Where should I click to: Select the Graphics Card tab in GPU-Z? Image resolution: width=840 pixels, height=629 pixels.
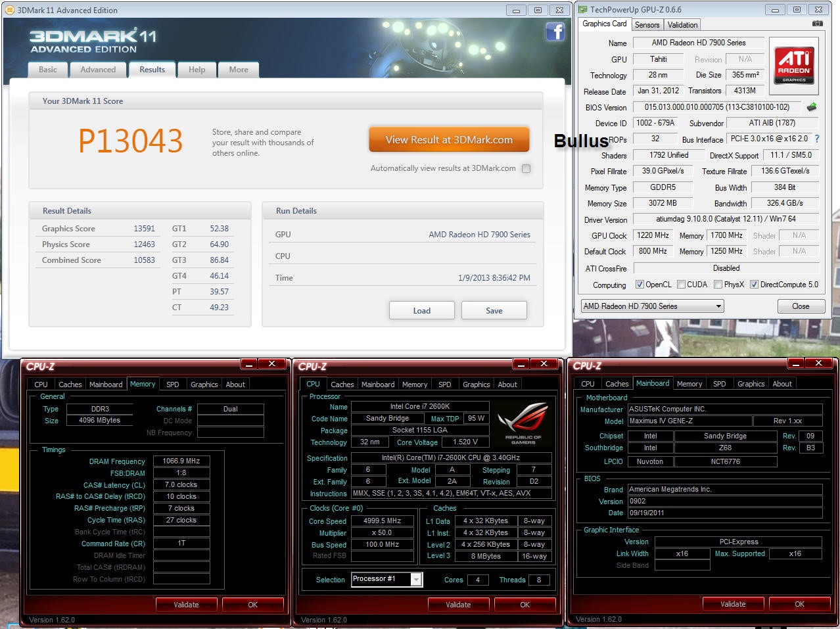tap(605, 24)
